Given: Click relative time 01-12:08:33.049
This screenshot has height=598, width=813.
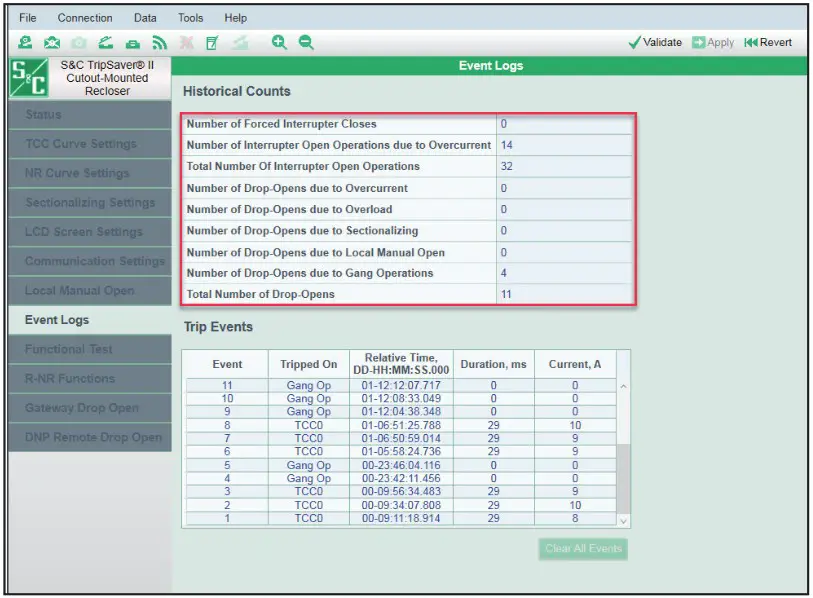Looking at the screenshot, I should [401, 398].
